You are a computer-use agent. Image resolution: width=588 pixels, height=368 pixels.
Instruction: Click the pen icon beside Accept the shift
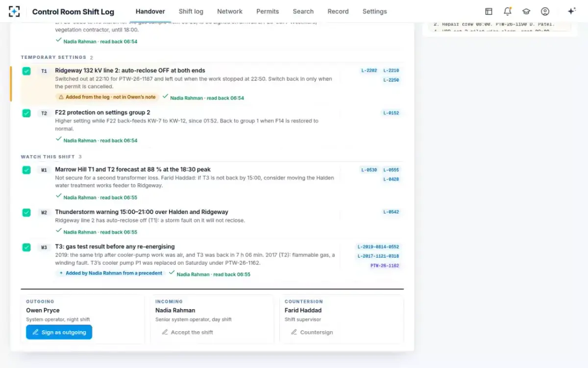165,332
